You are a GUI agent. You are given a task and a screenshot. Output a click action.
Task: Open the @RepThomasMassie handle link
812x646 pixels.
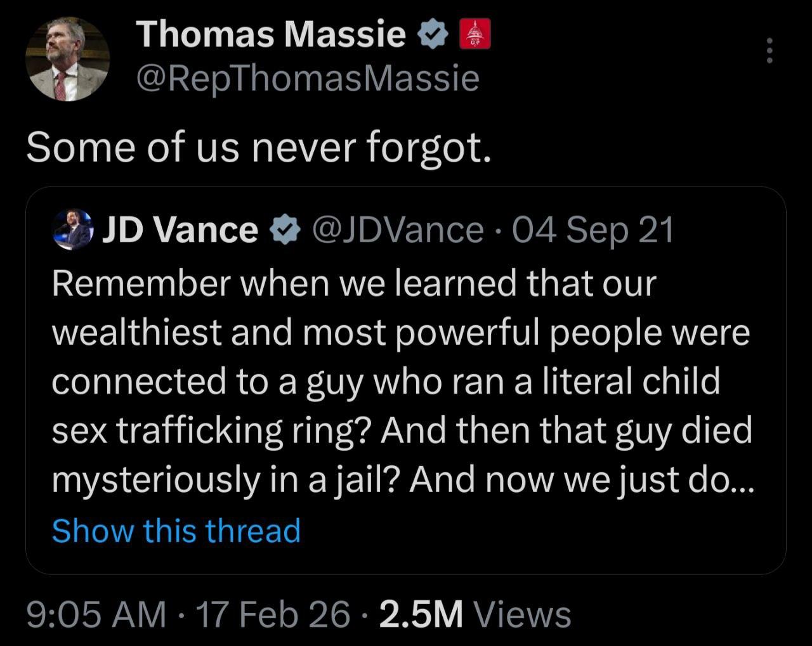[x=308, y=79]
